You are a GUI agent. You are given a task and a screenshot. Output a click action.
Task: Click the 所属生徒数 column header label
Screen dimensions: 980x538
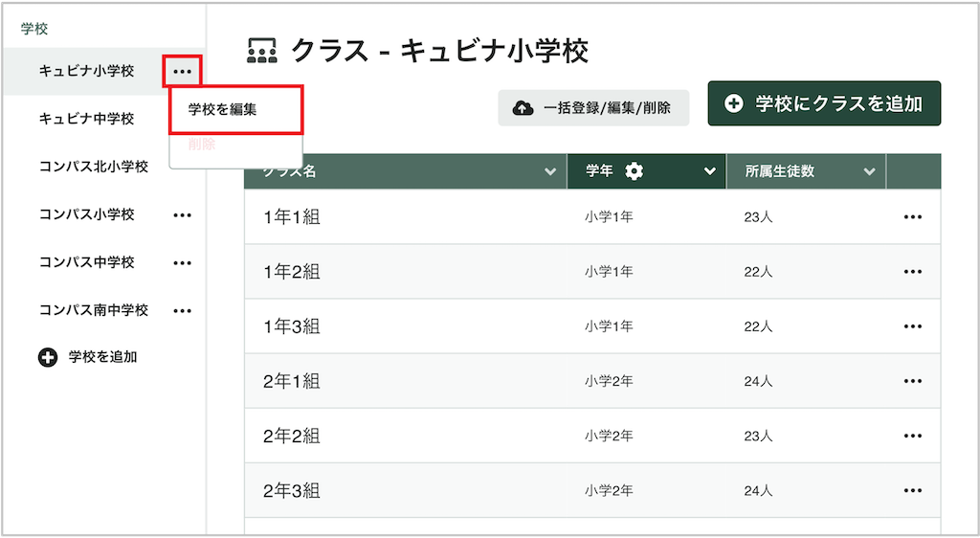(779, 171)
